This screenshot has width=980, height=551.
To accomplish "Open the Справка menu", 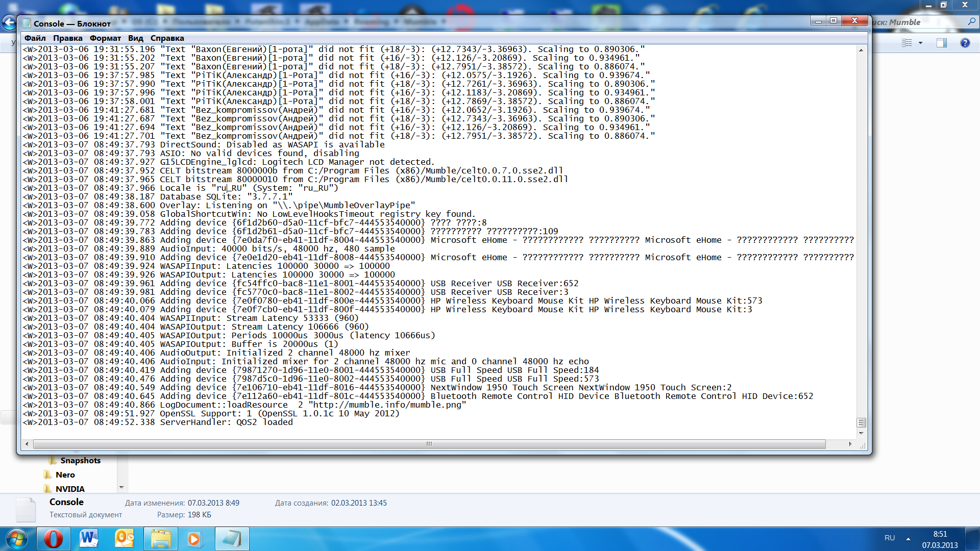I will (x=167, y=38).
